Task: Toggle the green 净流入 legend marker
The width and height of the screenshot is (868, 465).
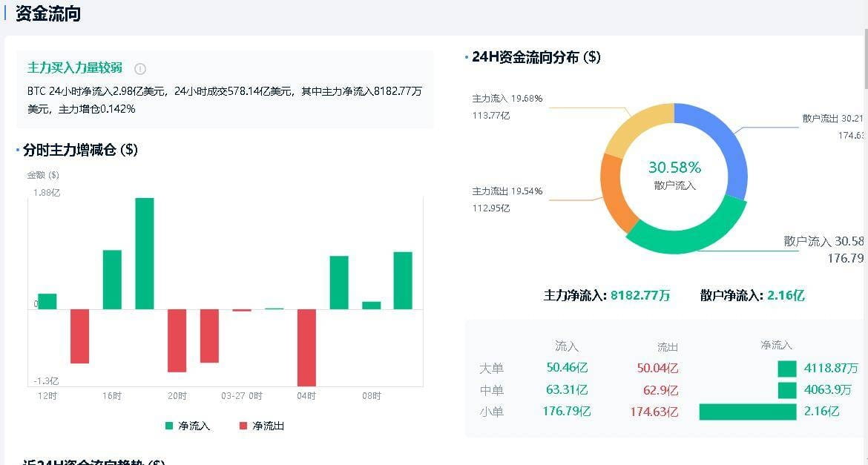Action: 169,426
